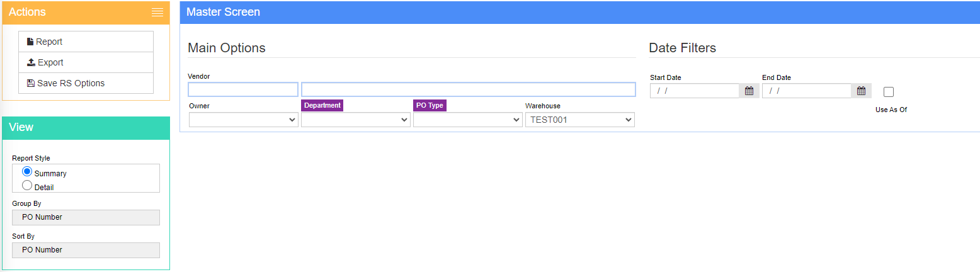Open the End Date calendar picker

click(861, 91)
